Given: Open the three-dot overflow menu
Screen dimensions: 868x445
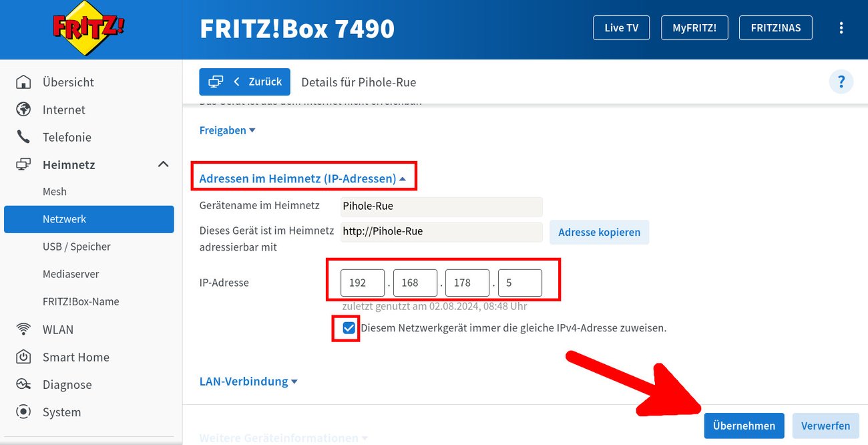Looking at the screenshot, I should click(x=841, y=27).
